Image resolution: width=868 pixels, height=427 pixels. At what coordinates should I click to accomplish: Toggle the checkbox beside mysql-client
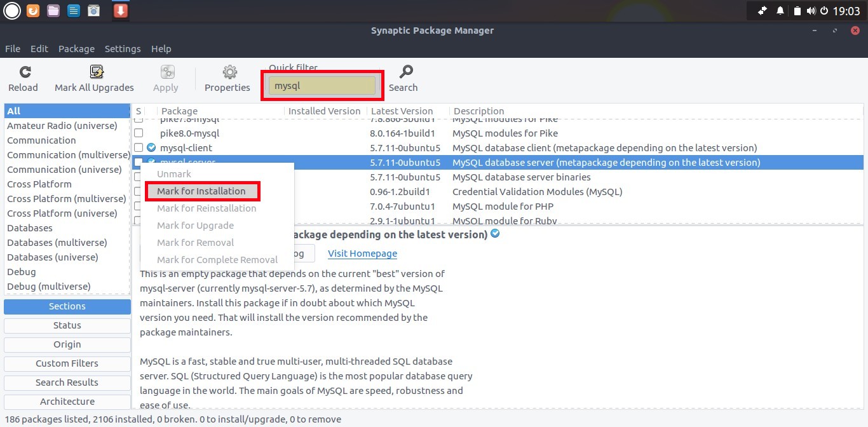(x=137, y=147)
